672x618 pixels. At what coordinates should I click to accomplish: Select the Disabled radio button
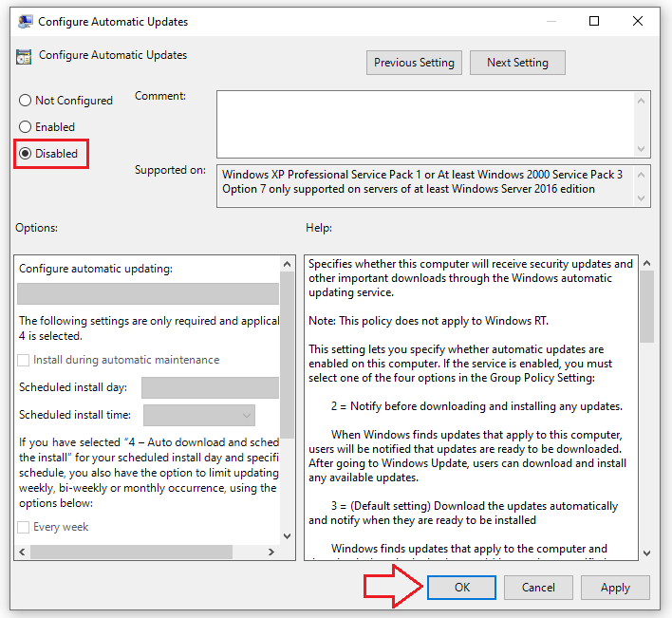pyautogui.click(x=26, y=154)
